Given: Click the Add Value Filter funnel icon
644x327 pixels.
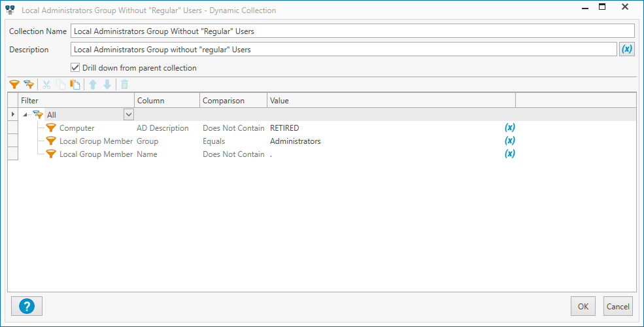Looking at the screenshot, I should click(x=14, y=84).
